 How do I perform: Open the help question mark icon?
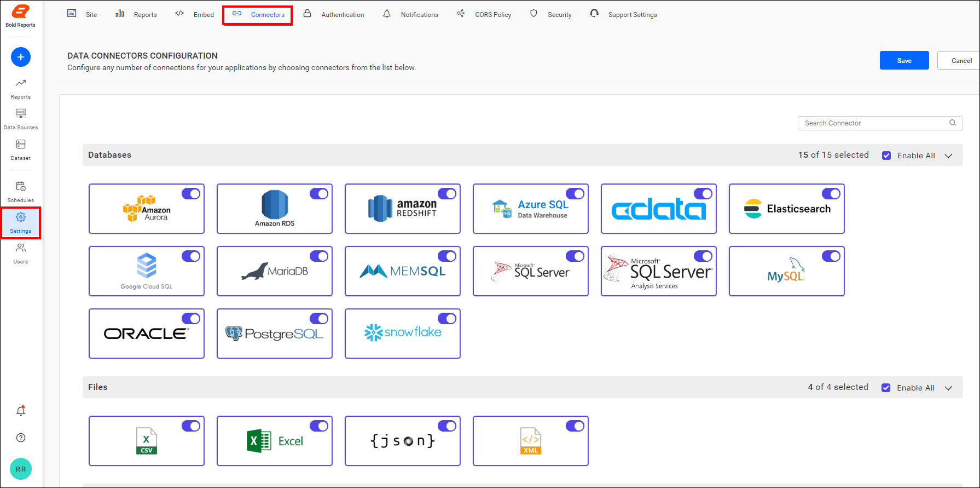pyautogui.click(x=21, y=438)
